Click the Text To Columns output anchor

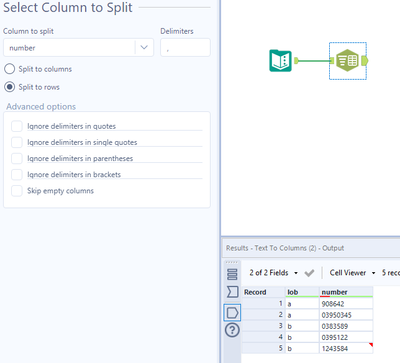(365, 61)
